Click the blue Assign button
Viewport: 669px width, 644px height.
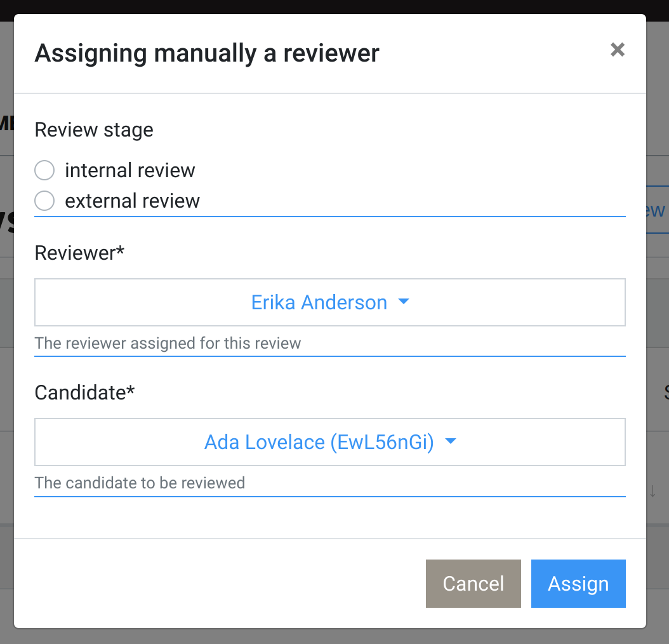point(578,584)
